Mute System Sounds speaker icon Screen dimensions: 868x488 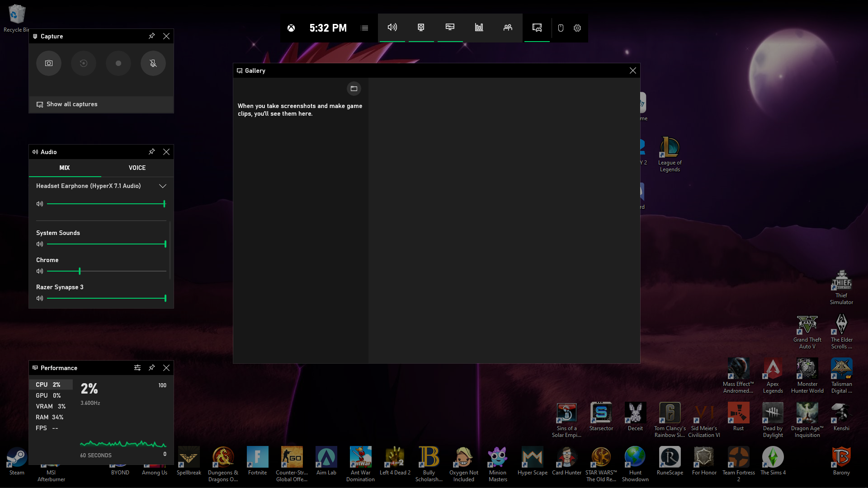(x=40, y=244)
